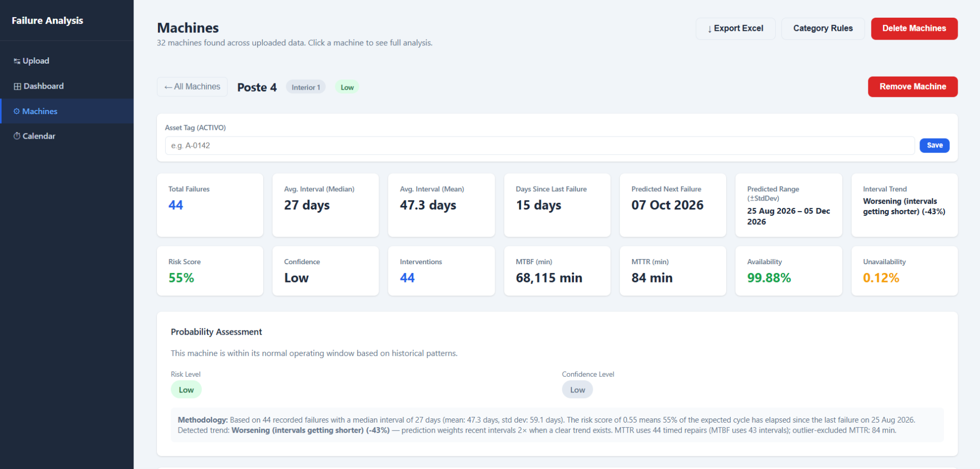Click the 27 days median interval
The width and height of the screenshot is (980, 469).
(307, 205)
